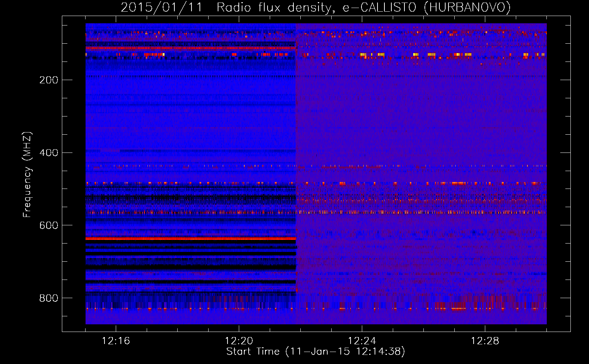
Task: Select the 800 frequency axis label
Action: tap(49, 298)
